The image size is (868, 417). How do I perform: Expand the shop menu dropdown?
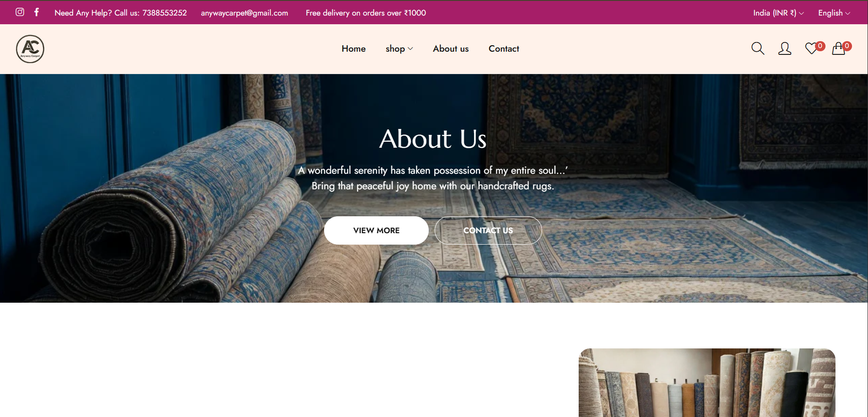[x=399, y=48]
